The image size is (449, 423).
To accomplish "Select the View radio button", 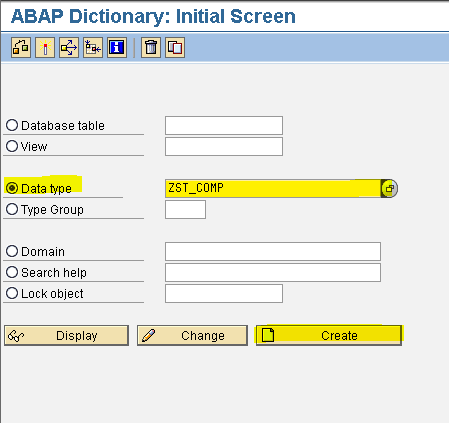I will click(12, 146).
